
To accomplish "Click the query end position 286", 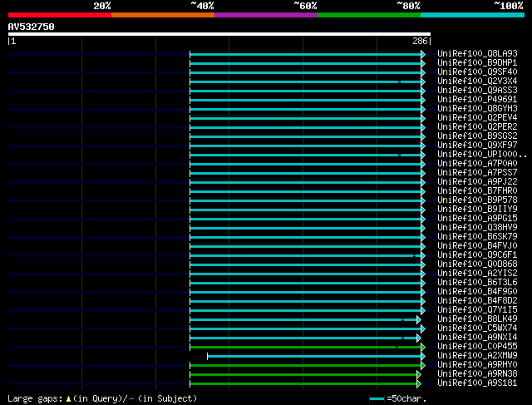I will (x=420, y=41).
